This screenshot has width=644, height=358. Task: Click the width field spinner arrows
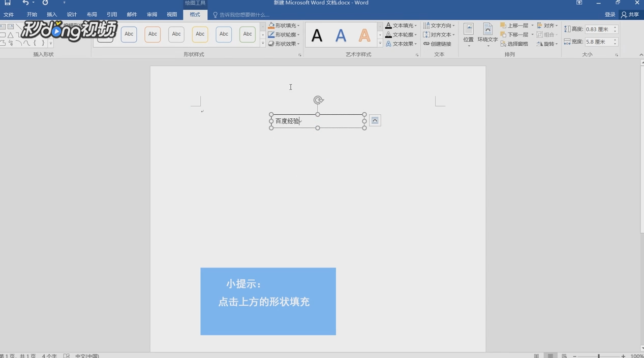click(x=615, y=42)
